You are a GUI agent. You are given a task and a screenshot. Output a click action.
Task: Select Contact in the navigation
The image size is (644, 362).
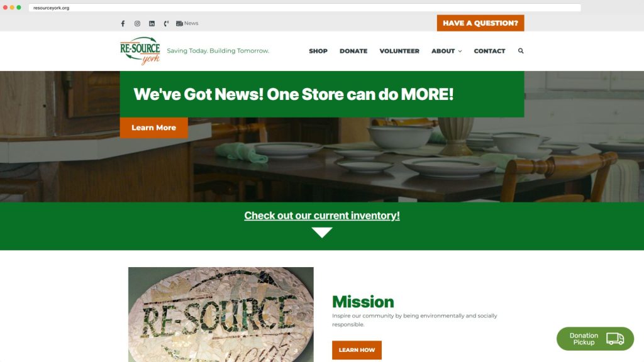pyautogui.click(x=489, y=51)
